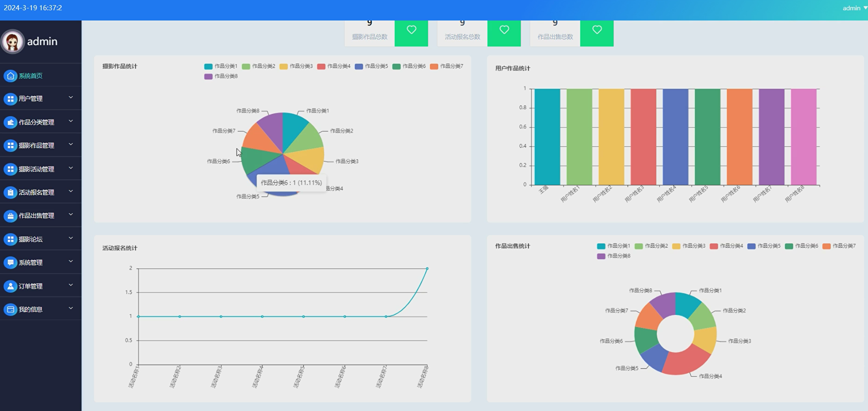The width and height of the screenshot is (868, 411).
Task: Click the admin avatar picture
Action: click(13, 41)
